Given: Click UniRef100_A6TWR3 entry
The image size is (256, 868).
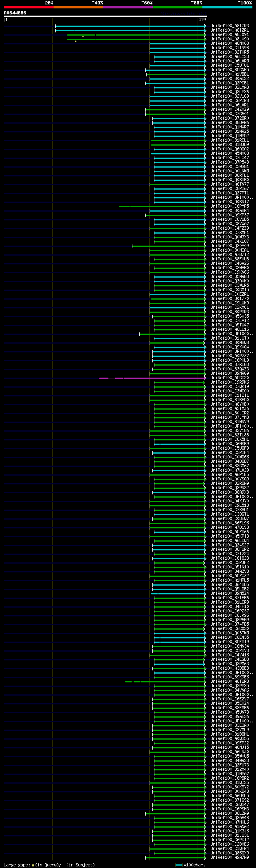Looking at the screenshot, I should point(230,681).
